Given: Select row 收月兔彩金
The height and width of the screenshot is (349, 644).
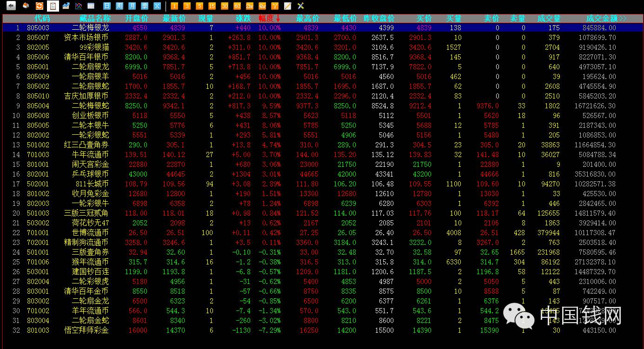Looking at the screenshot, I should coord(322,193).
